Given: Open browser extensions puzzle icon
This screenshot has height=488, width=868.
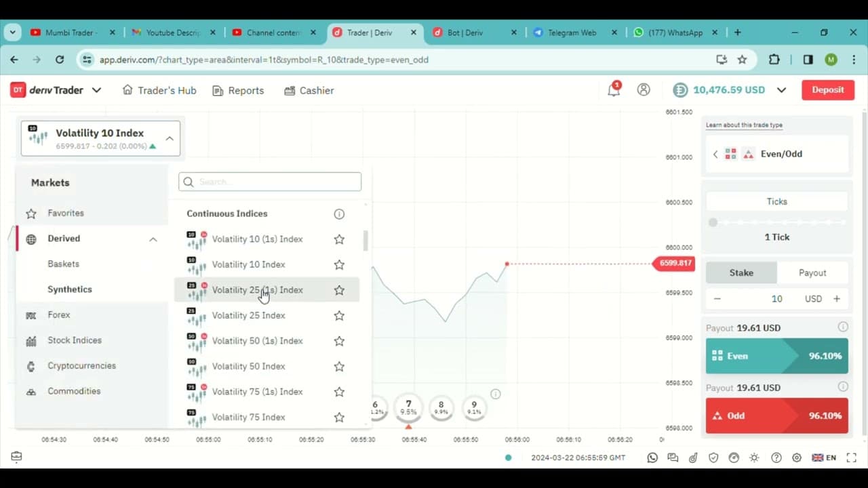Looking at the screenshot, I should click(774, 60).
